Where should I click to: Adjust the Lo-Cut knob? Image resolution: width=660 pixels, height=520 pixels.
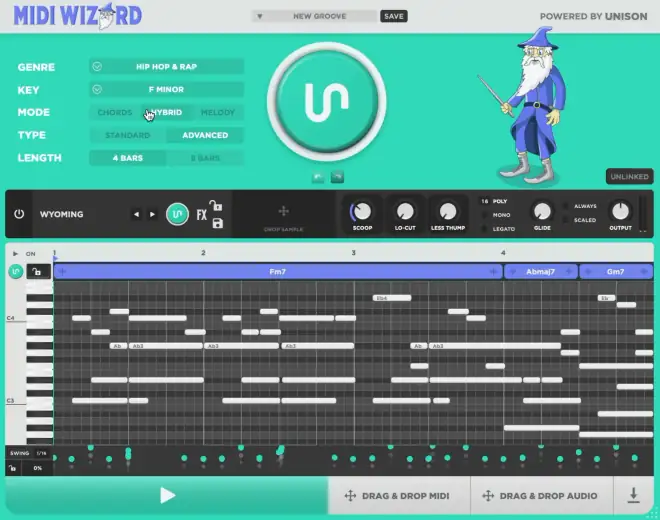(405, 211)
